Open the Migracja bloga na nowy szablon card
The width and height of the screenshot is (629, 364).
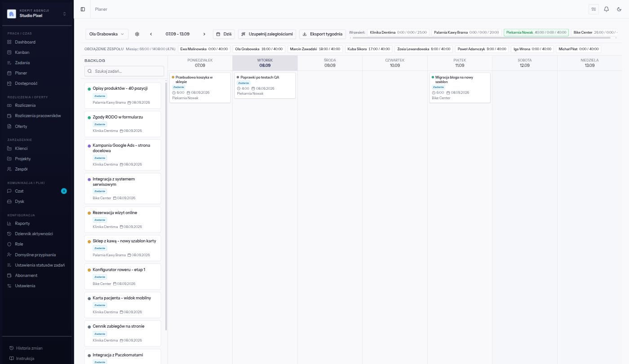point(460,88)
